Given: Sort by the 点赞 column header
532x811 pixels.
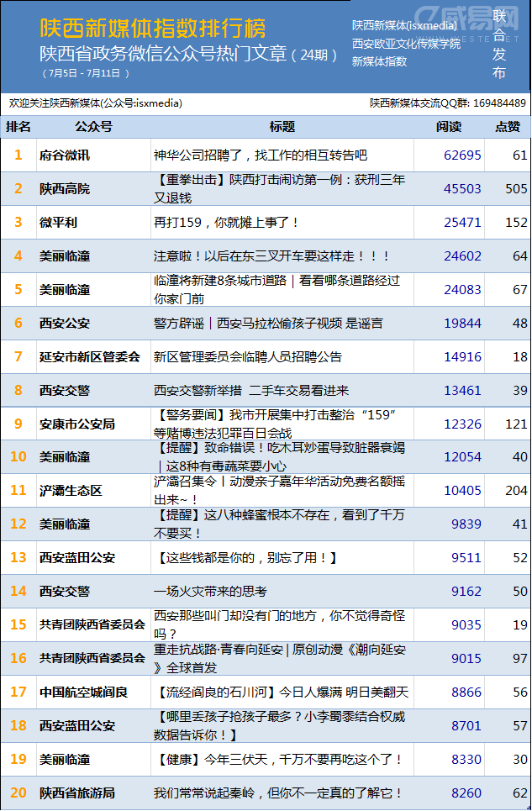Looking at the screenshot, I should [507, 127].
